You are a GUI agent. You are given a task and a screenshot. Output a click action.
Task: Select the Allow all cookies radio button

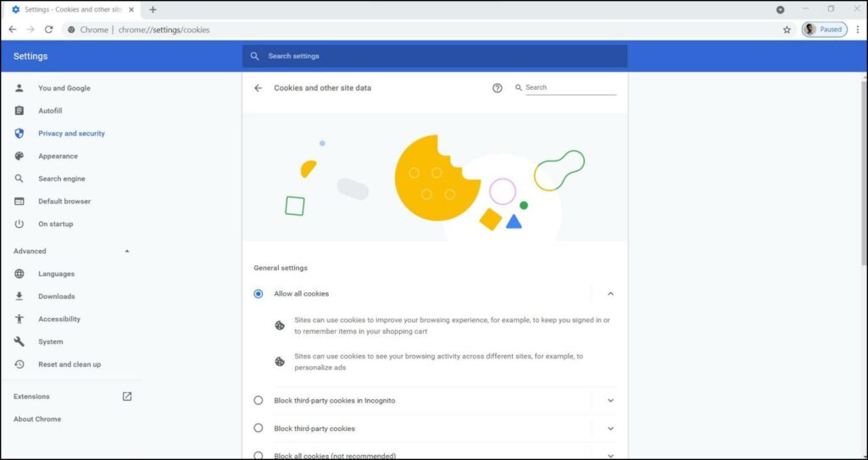[258, 294]
